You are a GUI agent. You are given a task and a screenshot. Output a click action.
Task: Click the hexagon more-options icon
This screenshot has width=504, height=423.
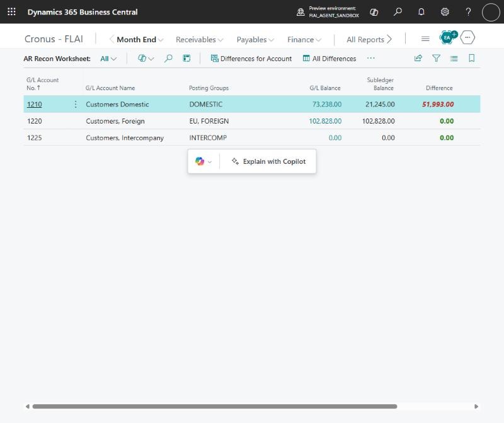467,38
